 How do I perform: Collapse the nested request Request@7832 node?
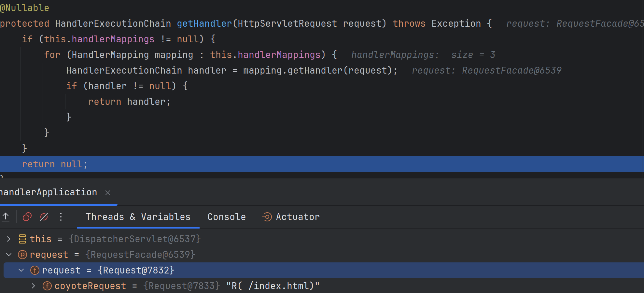click(21, 270)
